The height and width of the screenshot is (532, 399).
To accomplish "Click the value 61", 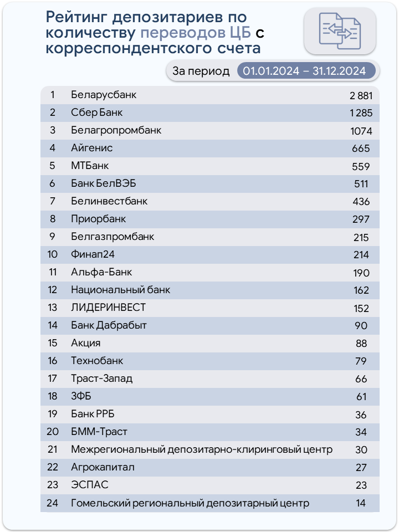I will coord(361,397).
